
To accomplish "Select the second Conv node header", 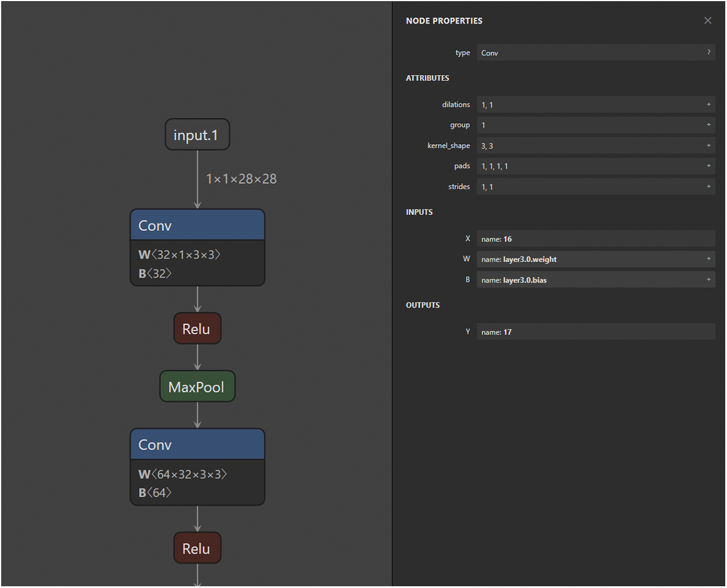I will coord(197,445).
